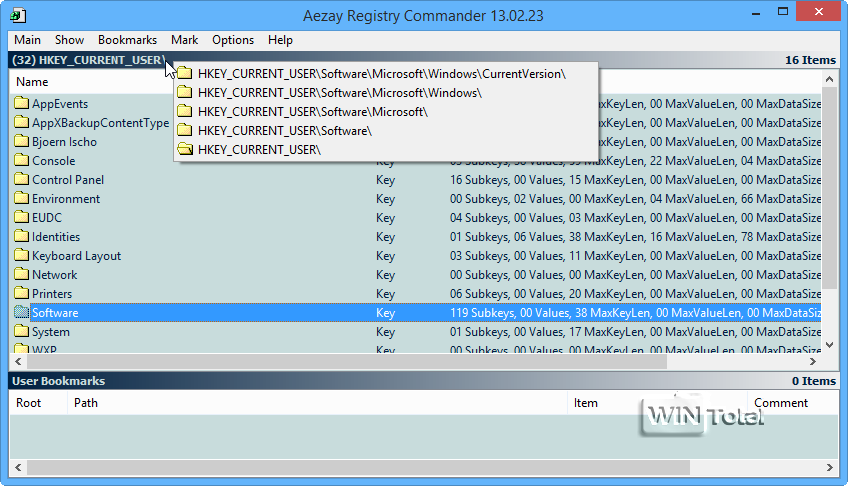Viewport: 848px width, 486px height.
Task: Select the Environment key name
Action: pyautogui.click(x=65, y=198)
